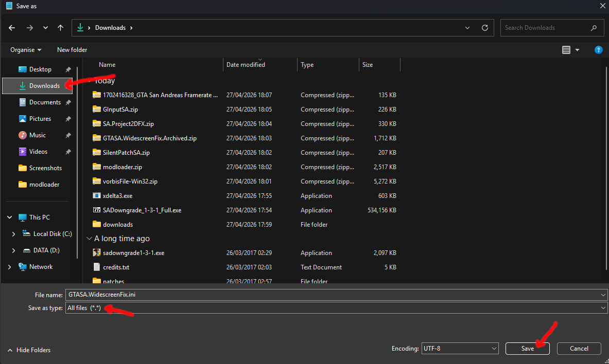
Task: Go forward with the right arrow button
Action: 29,28
